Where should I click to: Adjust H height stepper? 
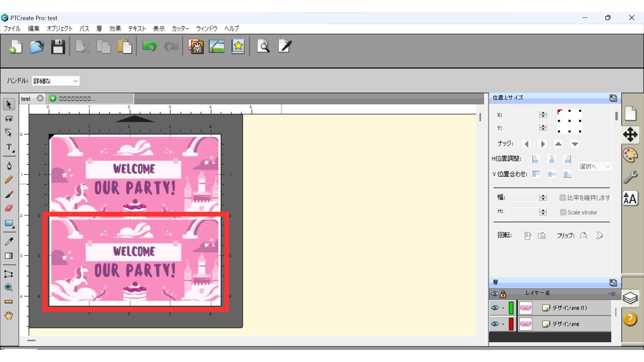pyautogui.click(x=543, y=212)
